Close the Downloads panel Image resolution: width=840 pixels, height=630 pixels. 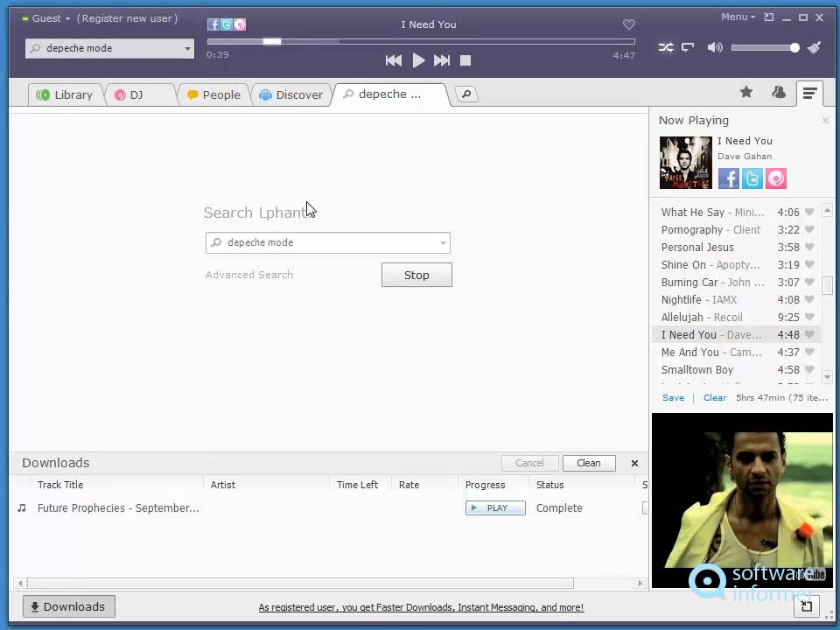tap(634, 463)
